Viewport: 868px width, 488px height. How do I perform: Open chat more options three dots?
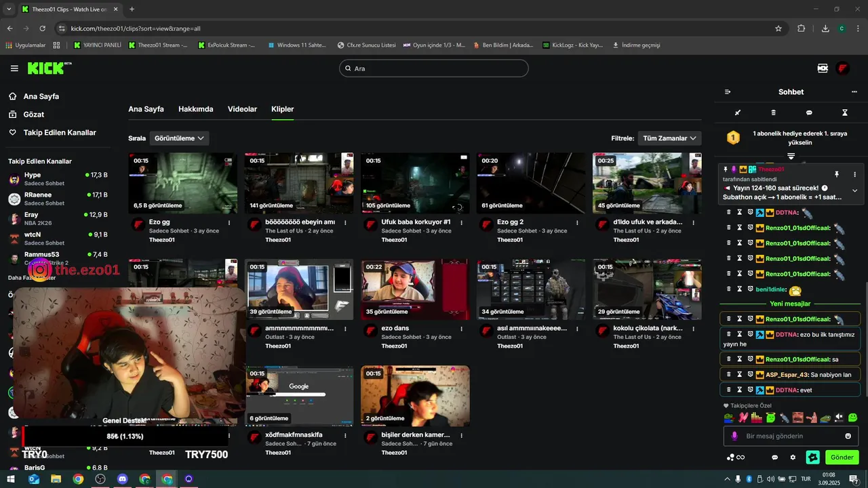(x=854, y=92)
